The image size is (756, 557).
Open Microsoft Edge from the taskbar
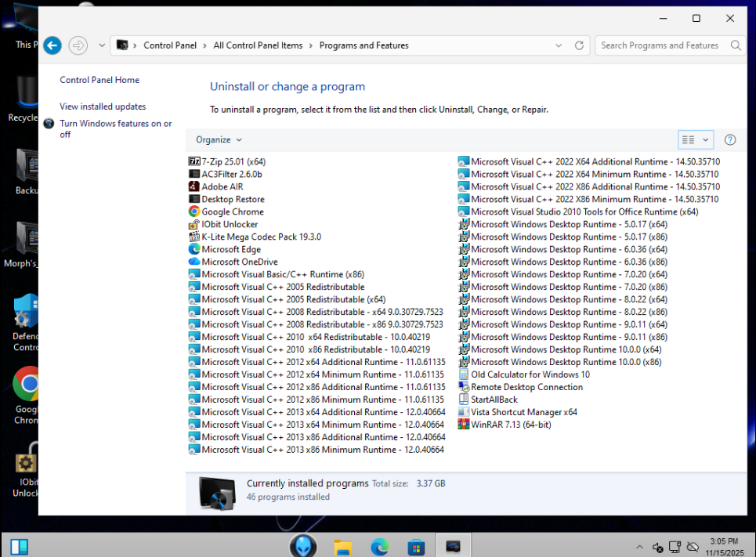click(379, 547)
